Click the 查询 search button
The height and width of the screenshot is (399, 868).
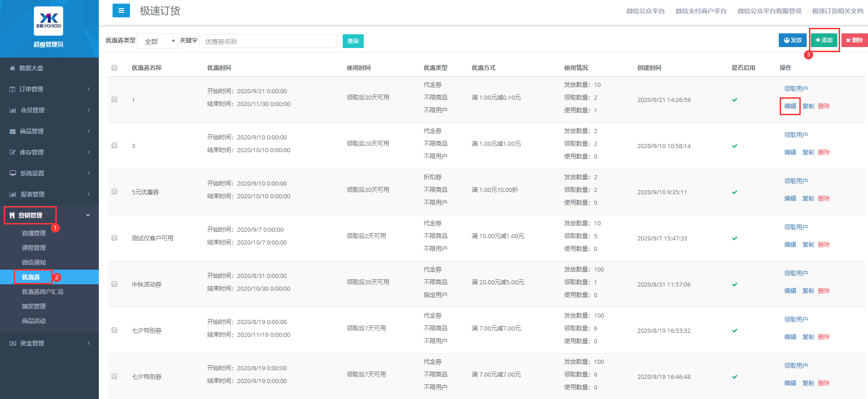(353, 41)
